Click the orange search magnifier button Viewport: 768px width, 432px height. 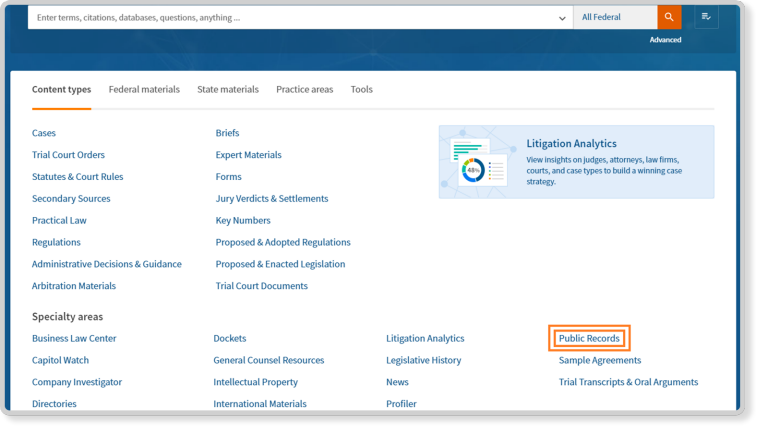(669, 17)
